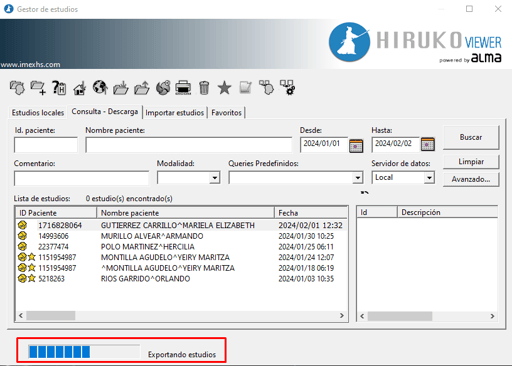Click patient ID 22377474

pos(53,247)
